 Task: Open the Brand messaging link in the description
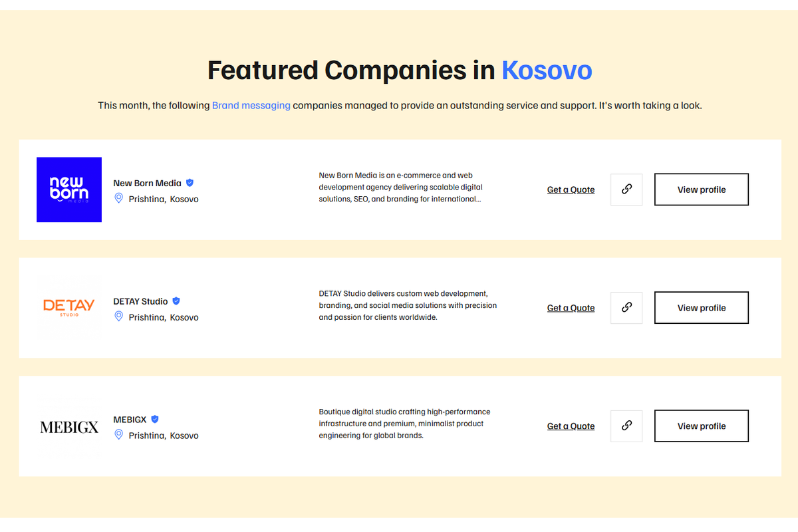click(x=251, y=105)
